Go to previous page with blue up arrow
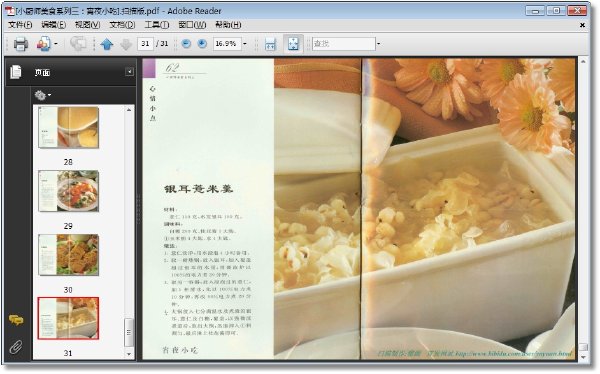Screen dimensions: 600x374 pyautogui.click(x=107, y=44)
